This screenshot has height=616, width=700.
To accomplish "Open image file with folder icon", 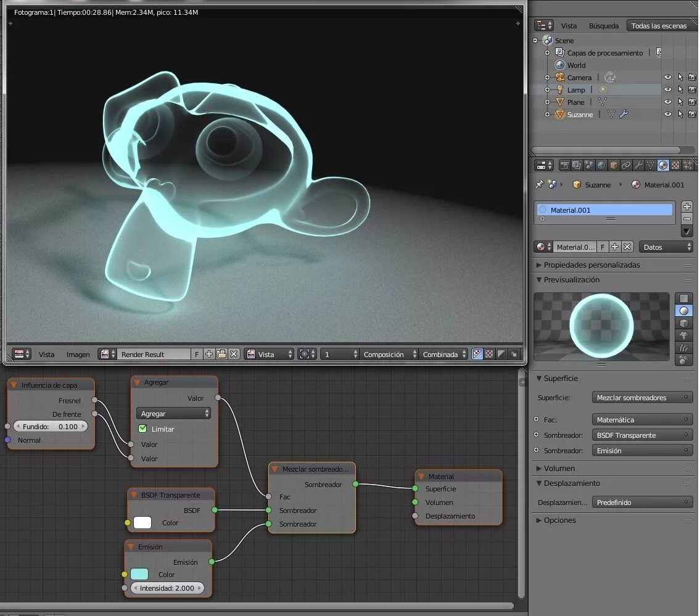I will click(221, 354).
